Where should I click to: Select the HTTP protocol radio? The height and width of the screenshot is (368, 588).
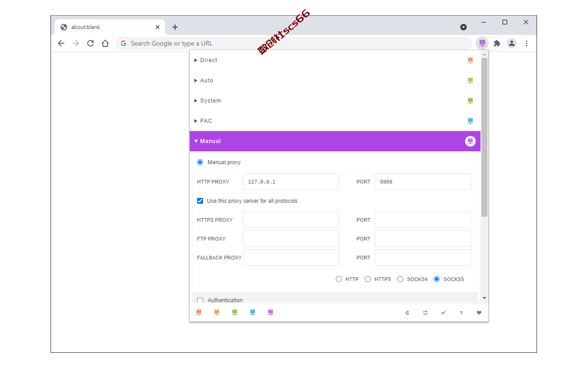coord(339,279)
